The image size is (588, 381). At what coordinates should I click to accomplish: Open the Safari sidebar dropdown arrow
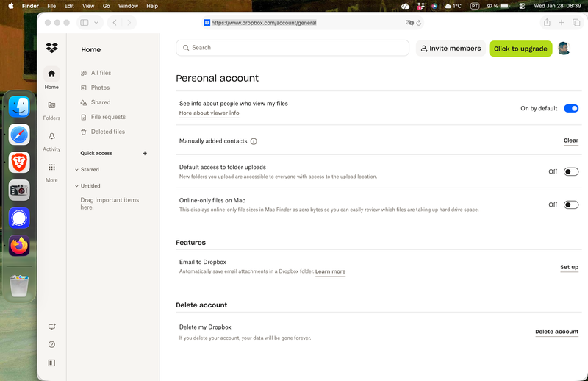tap(96, 23)
